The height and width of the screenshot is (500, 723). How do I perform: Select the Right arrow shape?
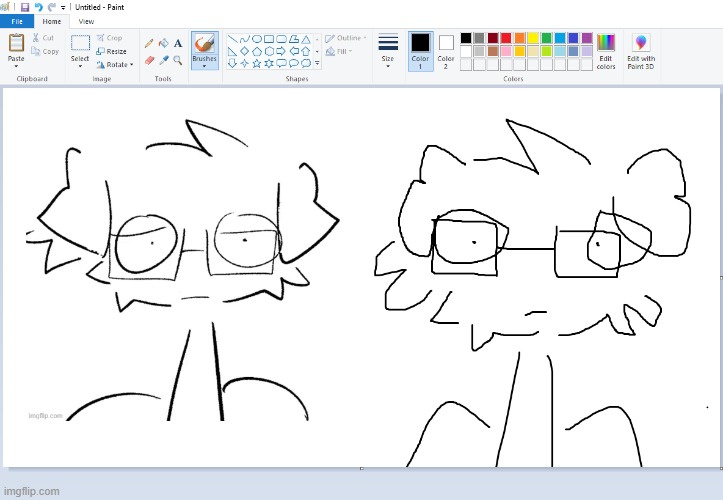[281, 51]
